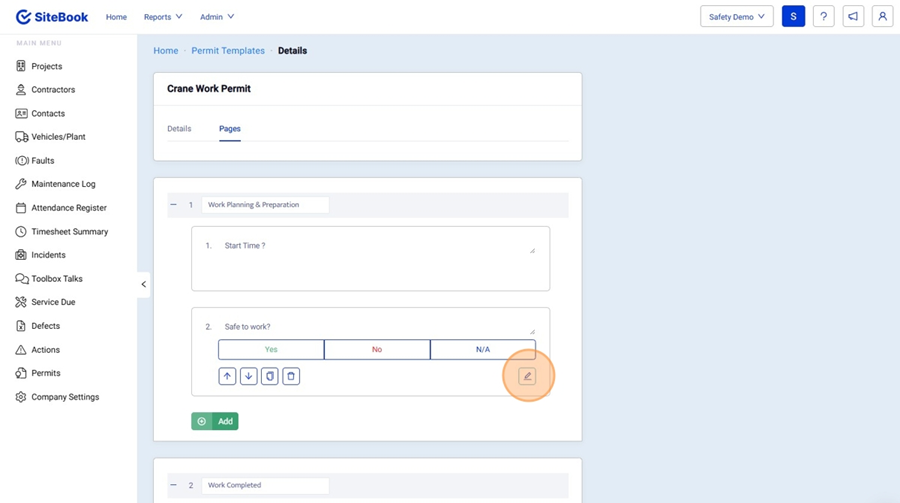Move question 2 up with arrow icon
This screenshot has height=503, width=900.
point(227,377)
